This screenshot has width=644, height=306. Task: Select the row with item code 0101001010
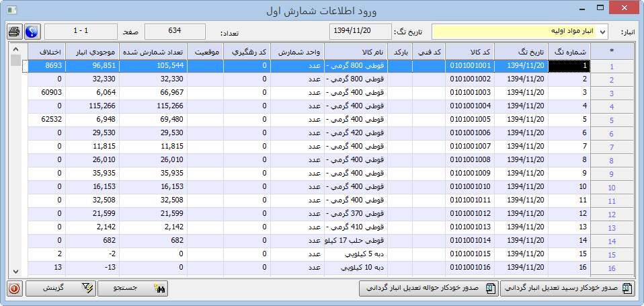pyautogui.click(x=469, y=186)
